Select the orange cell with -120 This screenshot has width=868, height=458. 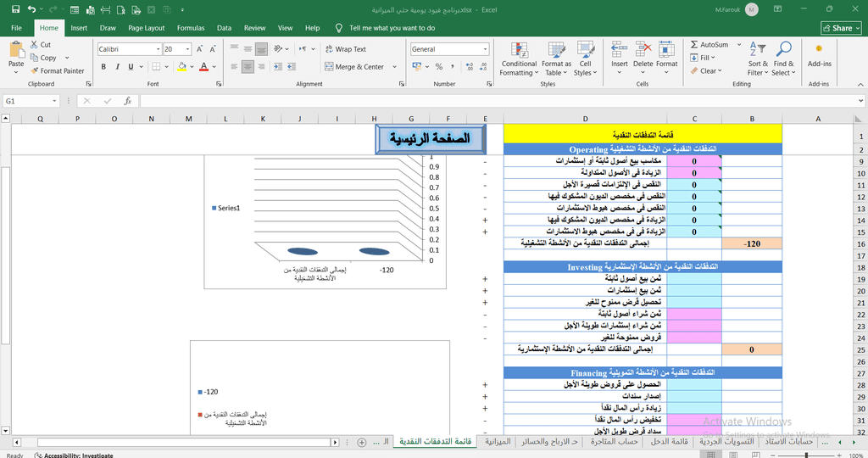(752, 243)
